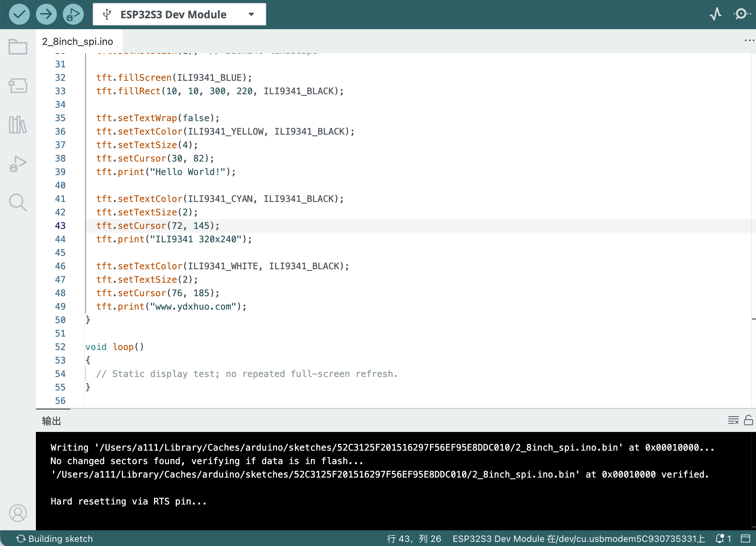
Task: Click the fillRect call on line 33
Action: pos(220,91)
